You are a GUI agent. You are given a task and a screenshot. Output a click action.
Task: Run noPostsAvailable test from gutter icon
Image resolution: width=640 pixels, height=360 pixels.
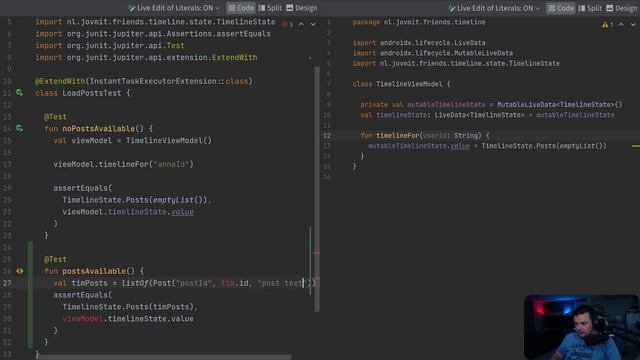coord(19,129)
